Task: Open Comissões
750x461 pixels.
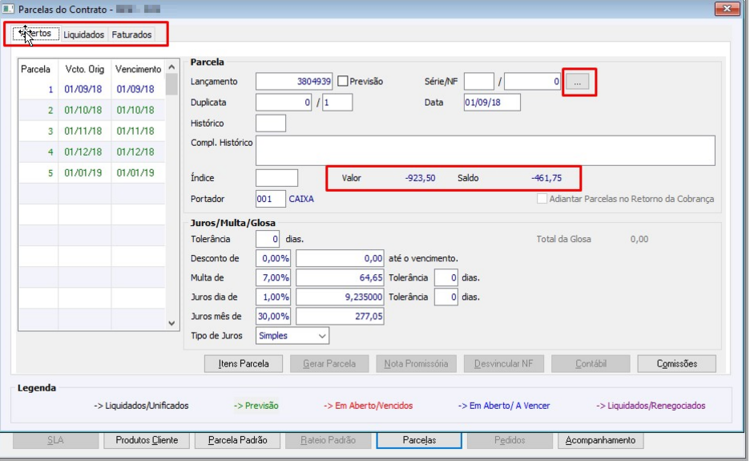Action: click(x=676, y=363)
